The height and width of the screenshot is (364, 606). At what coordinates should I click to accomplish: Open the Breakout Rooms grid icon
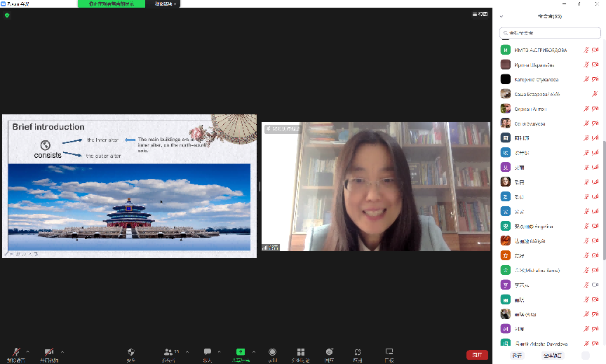(x=300, y=352)
